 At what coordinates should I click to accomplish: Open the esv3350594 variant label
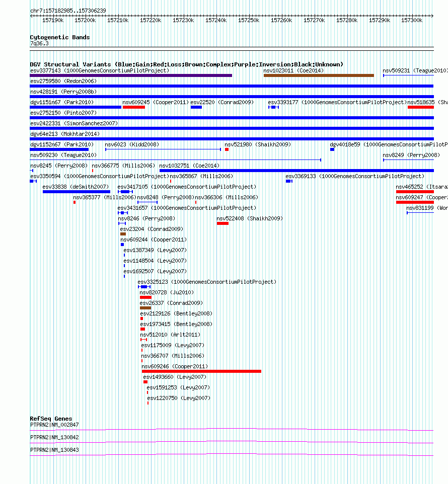pos(100,176)
